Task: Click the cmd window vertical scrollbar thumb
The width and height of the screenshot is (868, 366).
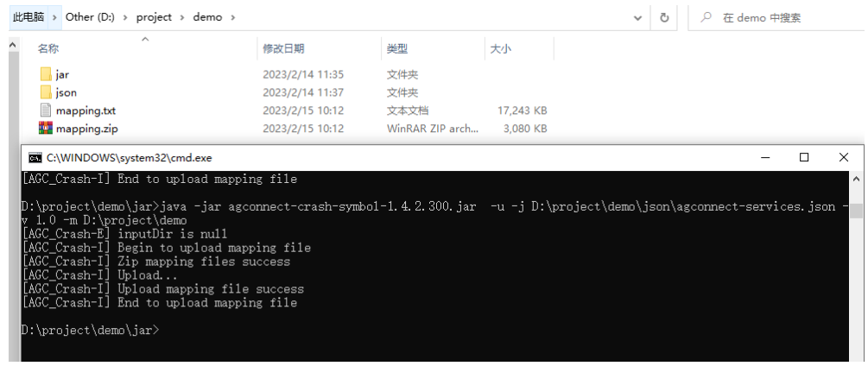Action: pyautogui.click(x=857, y=211)
